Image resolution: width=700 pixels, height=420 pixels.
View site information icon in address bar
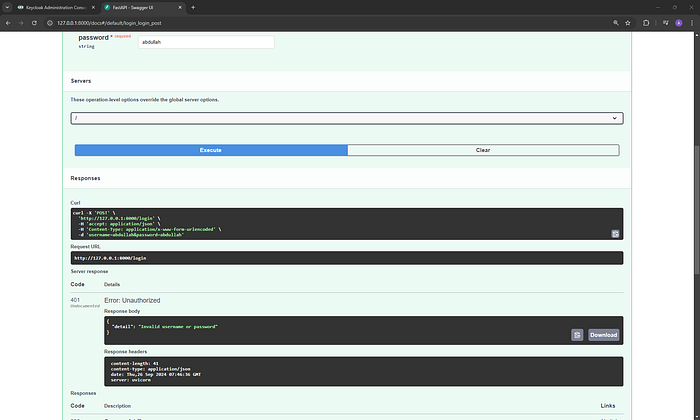tap(50, 23)
